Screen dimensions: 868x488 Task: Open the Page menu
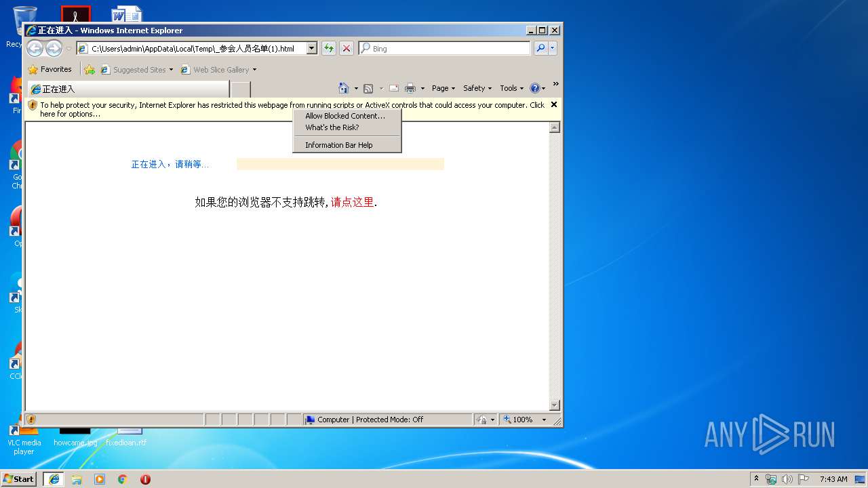click(x=443, y=88)
